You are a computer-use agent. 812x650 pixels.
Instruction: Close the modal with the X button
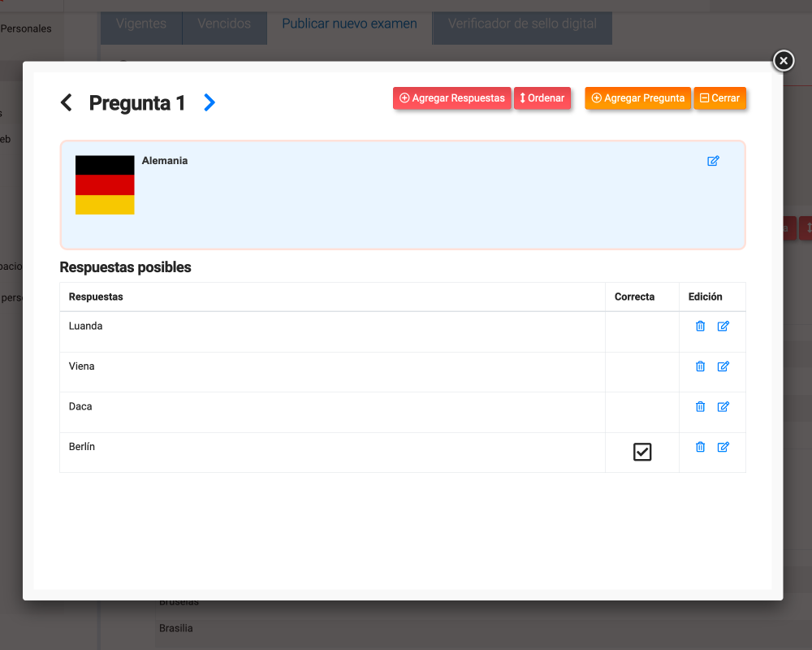783,61
